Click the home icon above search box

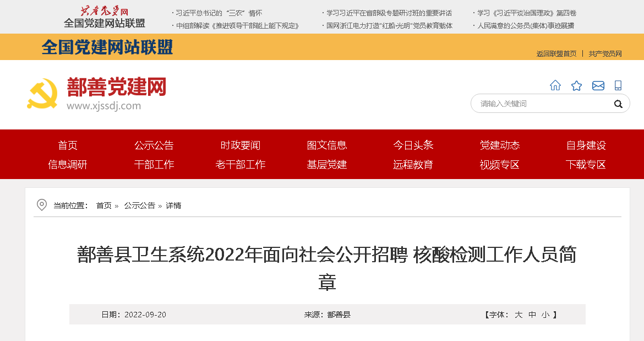555,85
